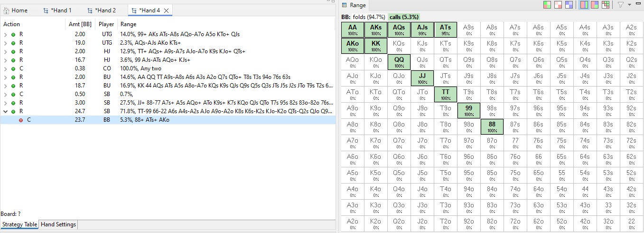Expand the CO 0.38 call row

(x=6, y=68)
